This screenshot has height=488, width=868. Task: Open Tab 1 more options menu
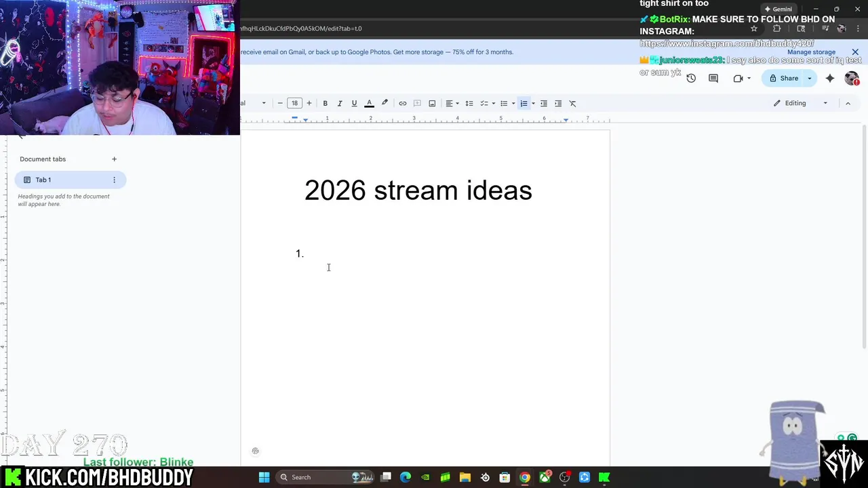point(114,180)
